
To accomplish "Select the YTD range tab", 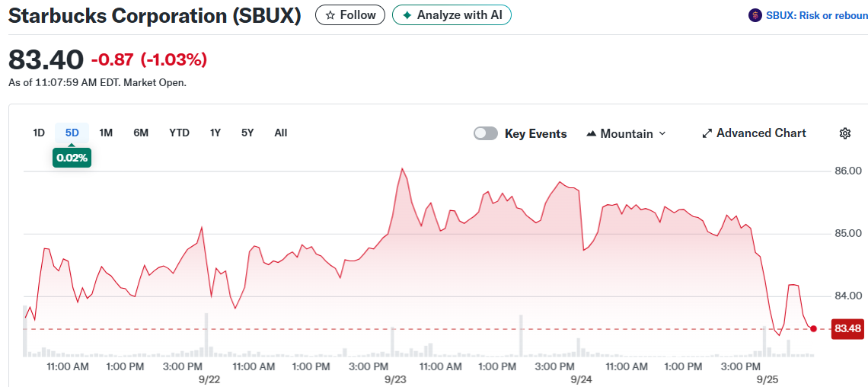I will 180,133.
